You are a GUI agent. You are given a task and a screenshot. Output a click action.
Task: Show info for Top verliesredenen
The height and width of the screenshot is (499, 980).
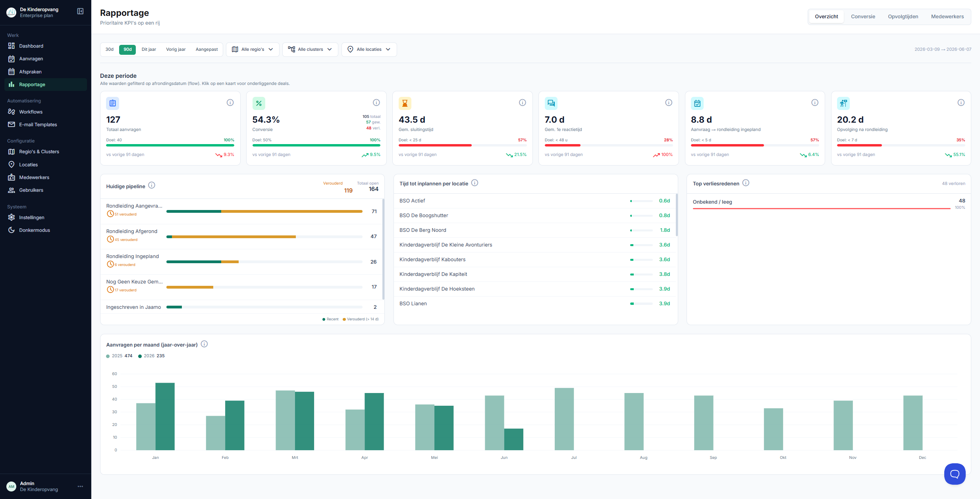click(746, 183)
